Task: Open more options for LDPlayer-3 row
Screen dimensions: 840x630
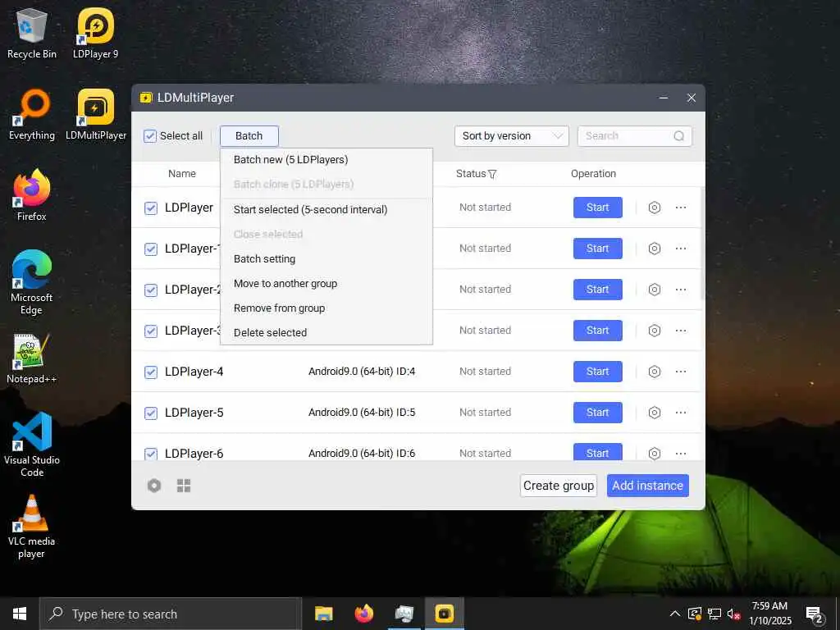Action: (681, 331)
